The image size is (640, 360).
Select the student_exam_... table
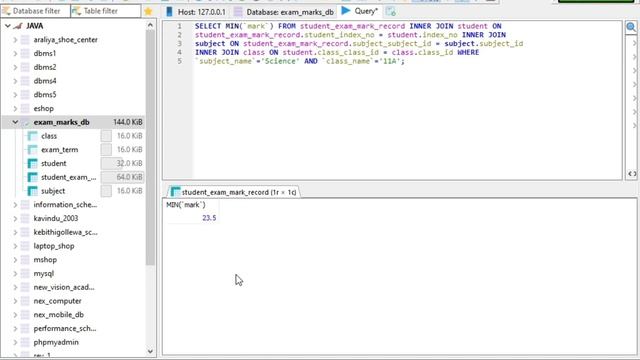click(x=69, y=177)
